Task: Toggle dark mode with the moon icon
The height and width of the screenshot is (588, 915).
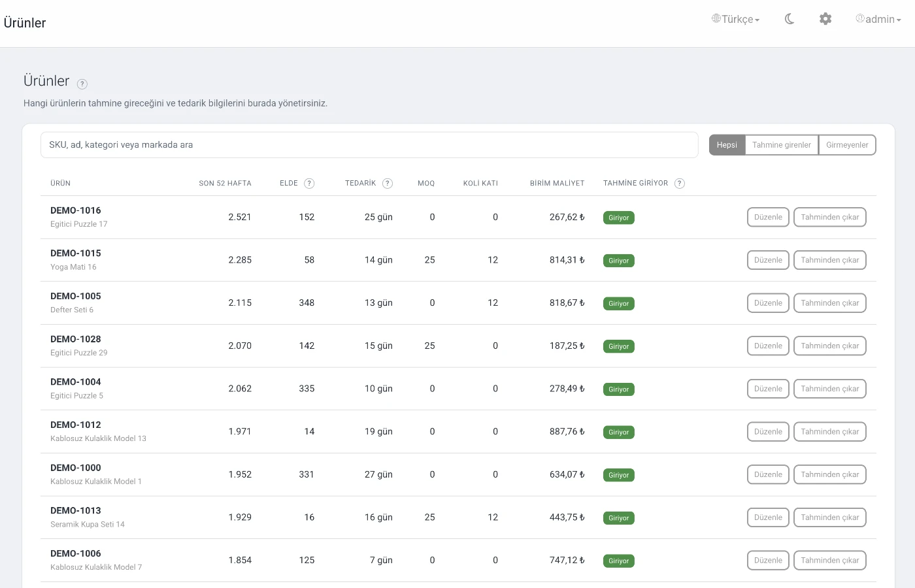Action: point(790,19)
